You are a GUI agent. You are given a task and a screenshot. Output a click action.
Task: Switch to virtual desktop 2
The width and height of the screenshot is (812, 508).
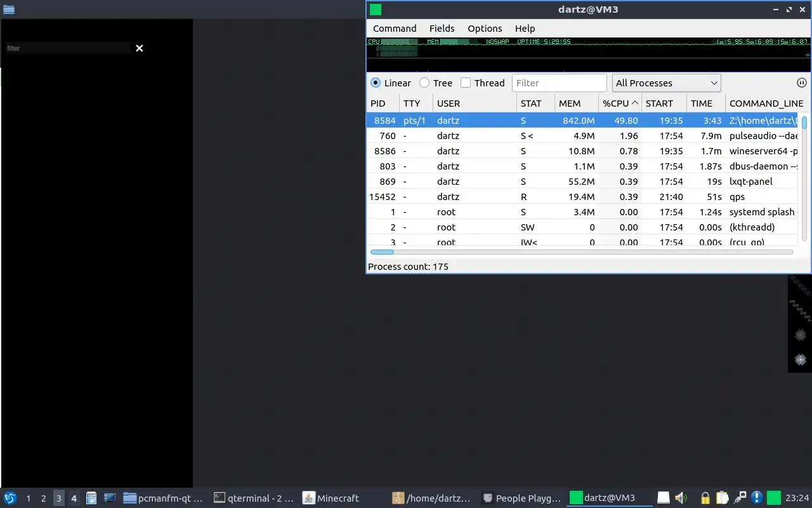[x=43, y=498]
